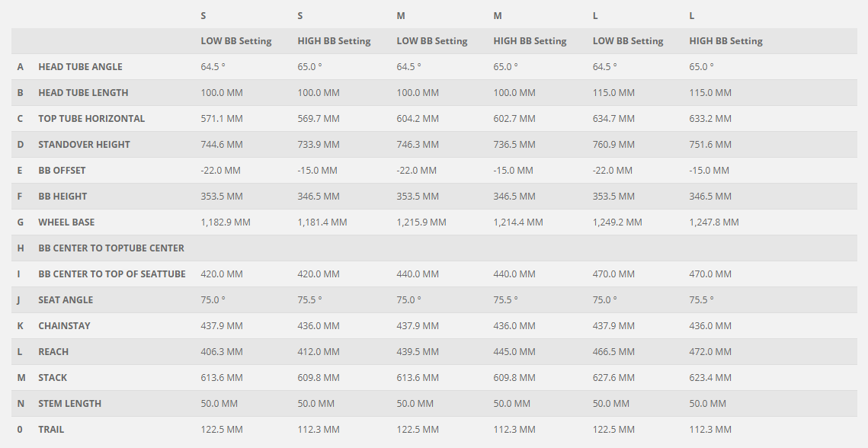This screenshot has width=868, height=448.
Task: Click the WHEEL BASE row label
Action: (x=66, y=222)
